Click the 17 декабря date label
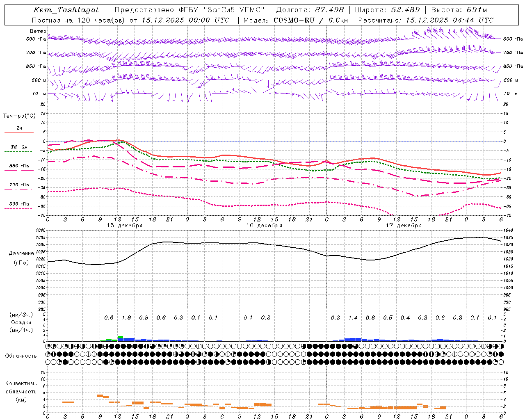Viewport: 525px width, 420px height. click(x=404, y=226)
